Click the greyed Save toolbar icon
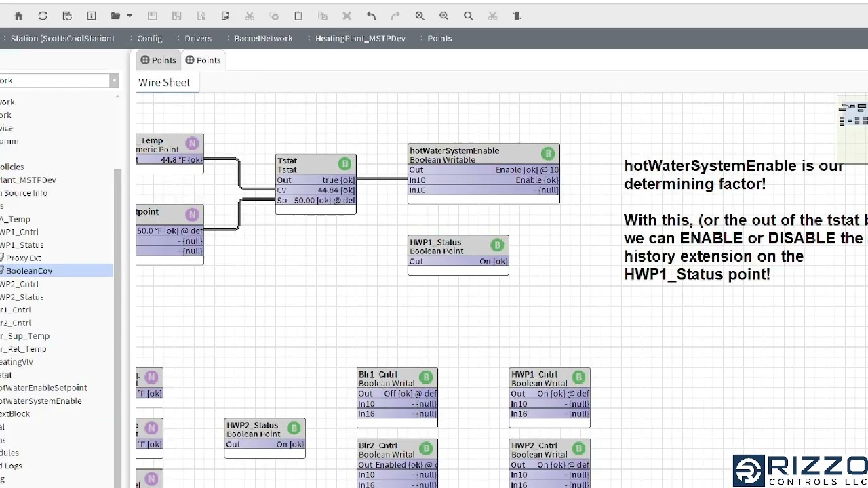This screenshot has height=488, width=868. point(152,16)
